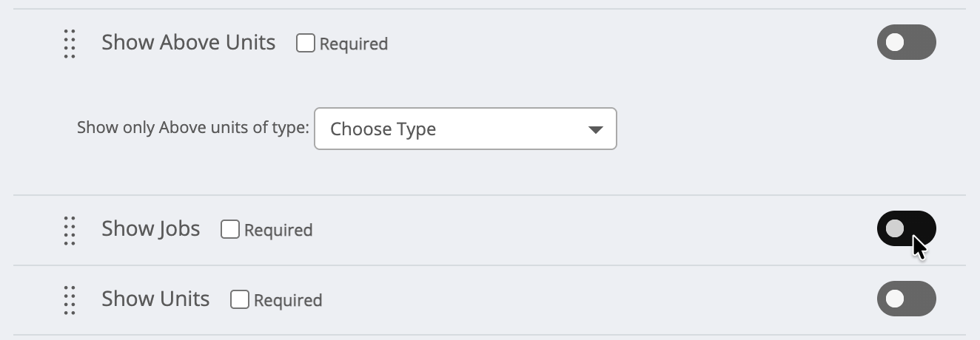Click the "Show Jobs" label text

(150, 229)
